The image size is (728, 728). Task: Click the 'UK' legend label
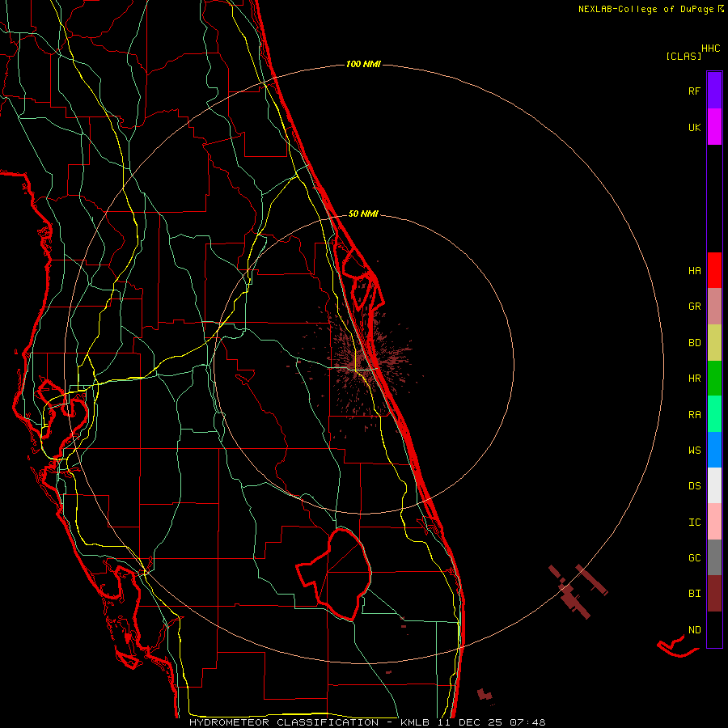click(694, 127)
